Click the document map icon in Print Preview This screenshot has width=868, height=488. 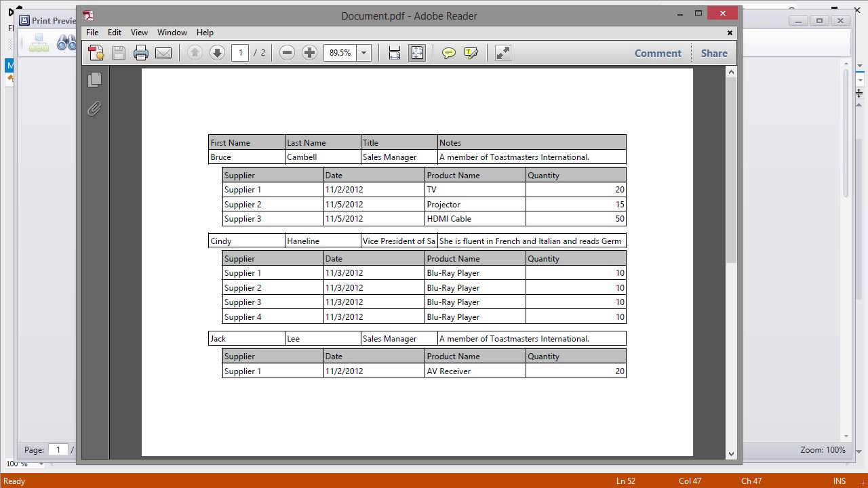click(x=39, y=43)
